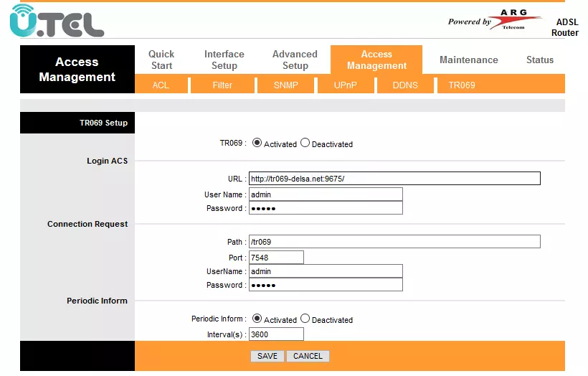
Task: Click the 'Periodic Inform' section label
Action: (97, 301)
